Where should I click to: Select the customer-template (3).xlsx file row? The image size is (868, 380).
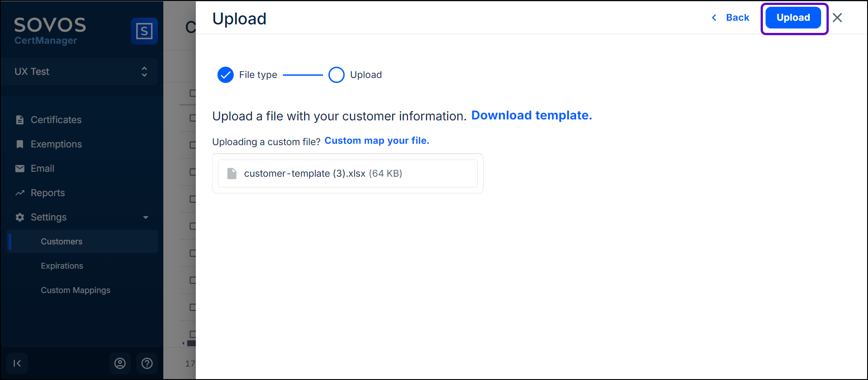click(x=347, y=174)
